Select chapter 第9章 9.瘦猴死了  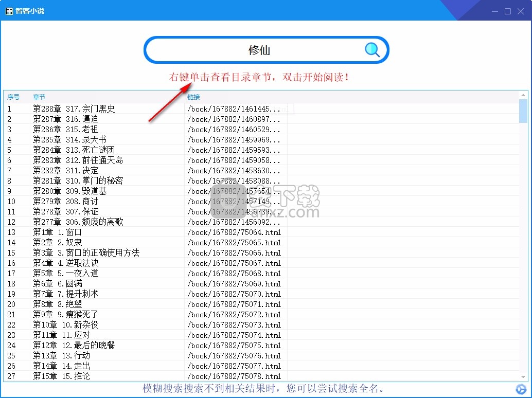pos(65,314)
